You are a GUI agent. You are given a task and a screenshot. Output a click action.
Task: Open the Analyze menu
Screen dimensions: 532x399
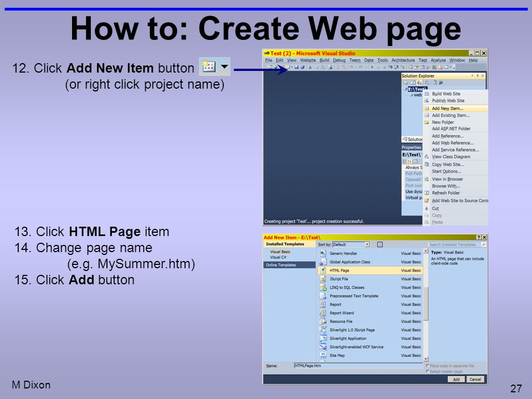point(438,60)
